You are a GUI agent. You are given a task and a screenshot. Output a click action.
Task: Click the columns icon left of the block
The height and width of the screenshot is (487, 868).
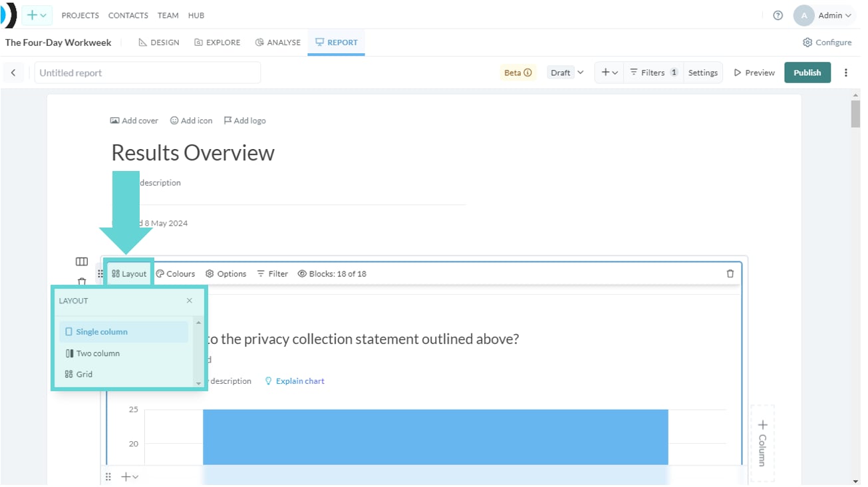pyautogui.click(x=82, y=262)
